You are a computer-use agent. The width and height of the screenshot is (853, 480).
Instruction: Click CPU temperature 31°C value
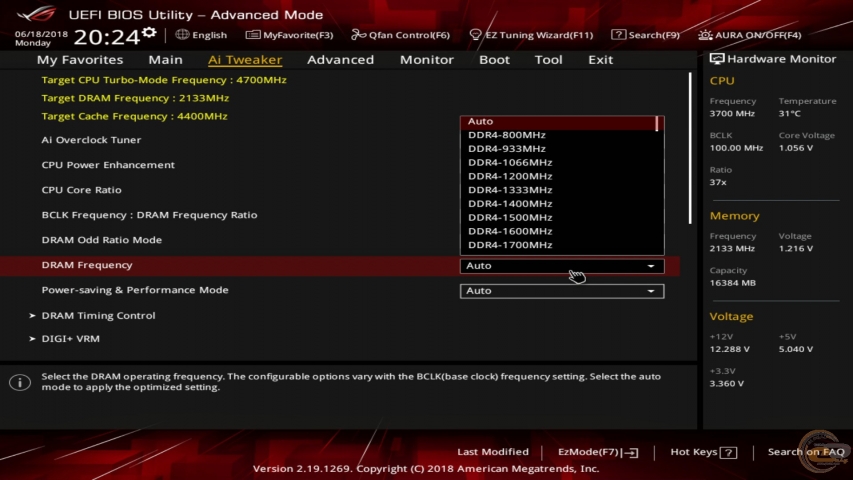pyautogui.click(x=789, y=114)
